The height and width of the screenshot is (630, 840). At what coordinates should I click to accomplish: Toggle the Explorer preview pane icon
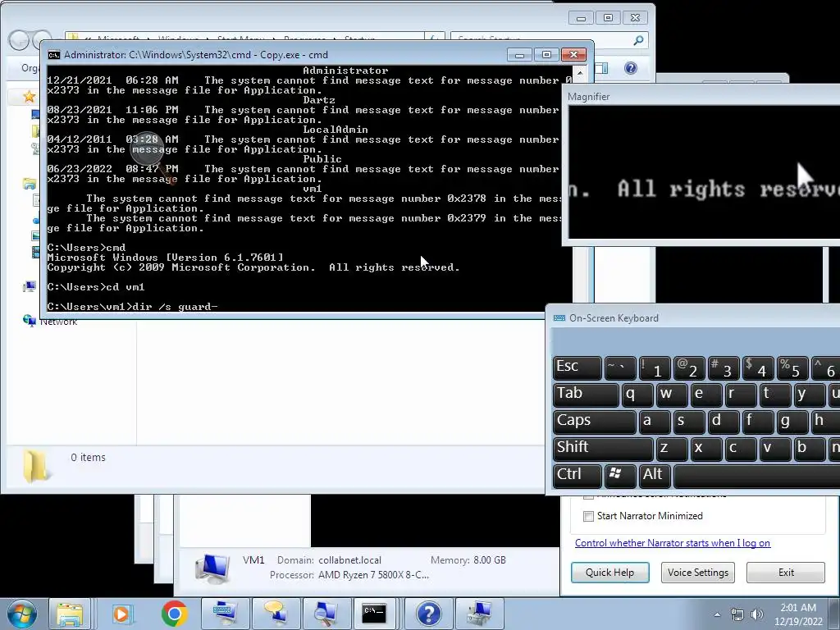601,68
